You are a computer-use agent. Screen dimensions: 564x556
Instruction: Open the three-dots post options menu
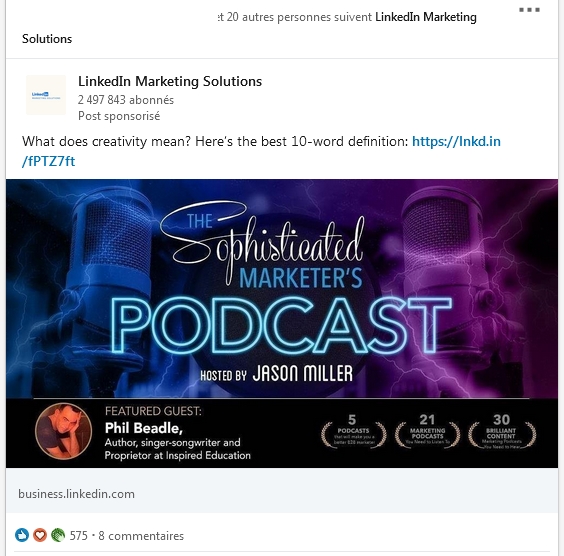click(529, 10)
